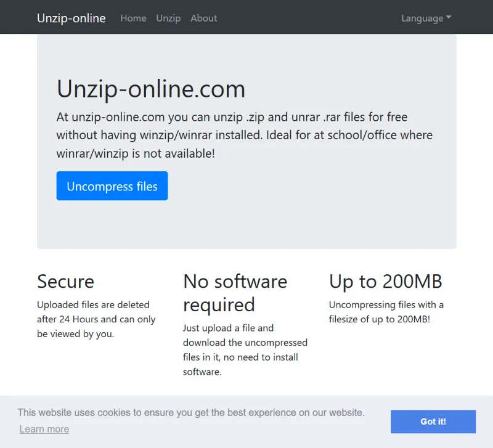This screenshot has width=493, height=448.
Task: Click the Unzip-online brand link
Action: 71,18
